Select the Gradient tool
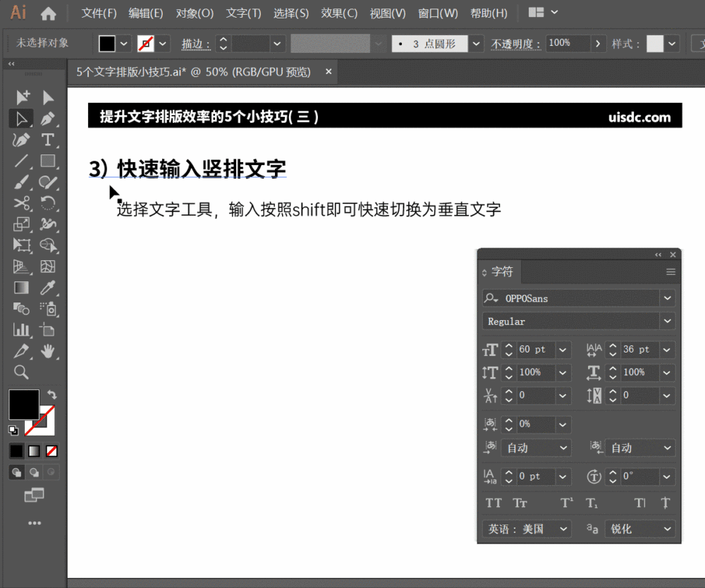This screenshot has height=588, width=705. [22, 287]
